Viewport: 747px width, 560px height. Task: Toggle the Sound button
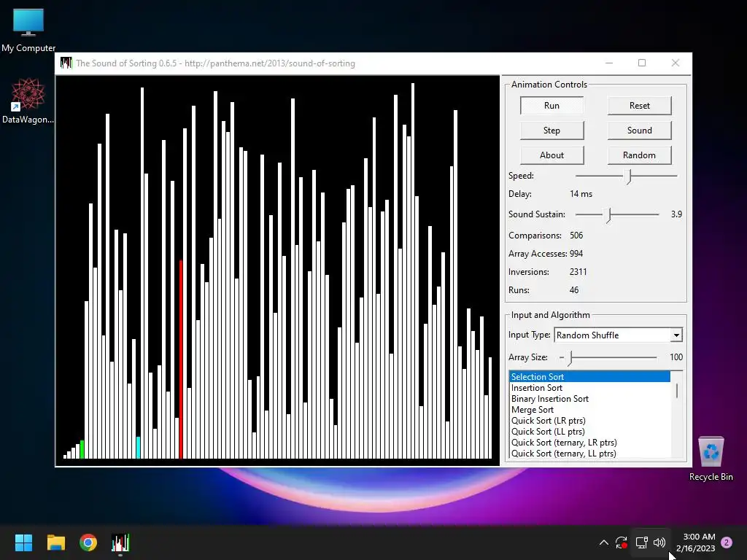pyautogui.click(x=639, y=131)
